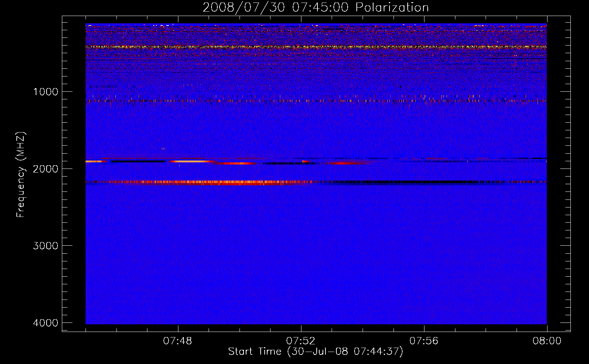Image resolution: width=589 pixels, height=364 pixels.
Task: Click the "Frequency (MHZ)" axis title
Action: point(20,175)
